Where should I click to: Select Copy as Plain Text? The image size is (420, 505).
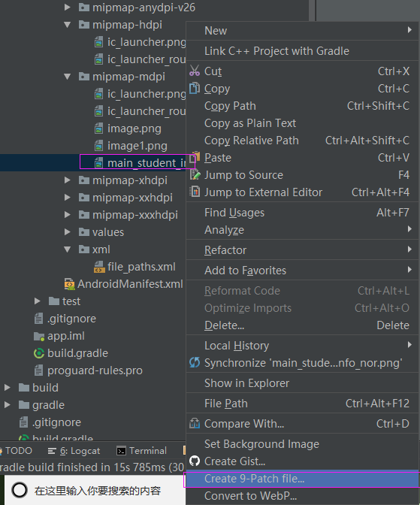point(302,123)
